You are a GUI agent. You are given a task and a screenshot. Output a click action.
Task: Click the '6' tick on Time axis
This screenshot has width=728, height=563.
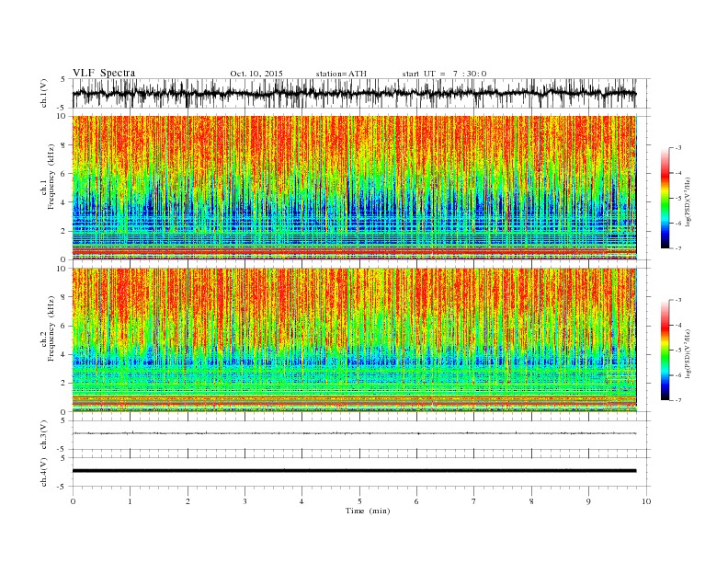pos(416,501)
